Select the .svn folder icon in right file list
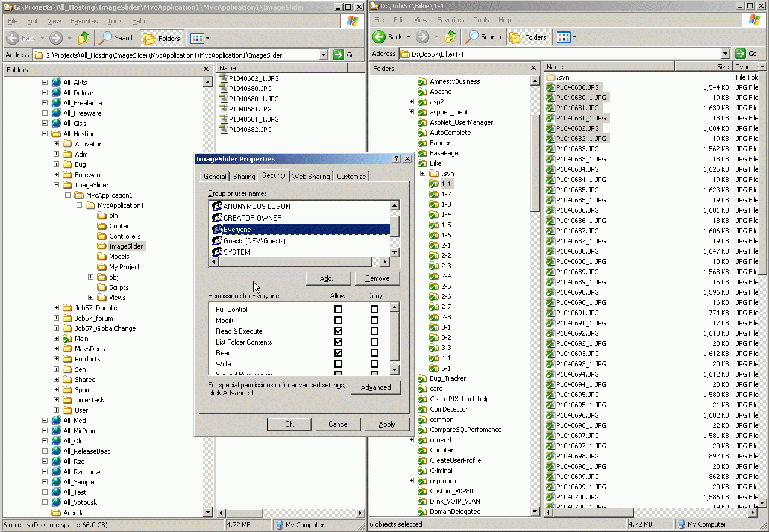The width and height of the screenshot is (769, 532). 550,77
